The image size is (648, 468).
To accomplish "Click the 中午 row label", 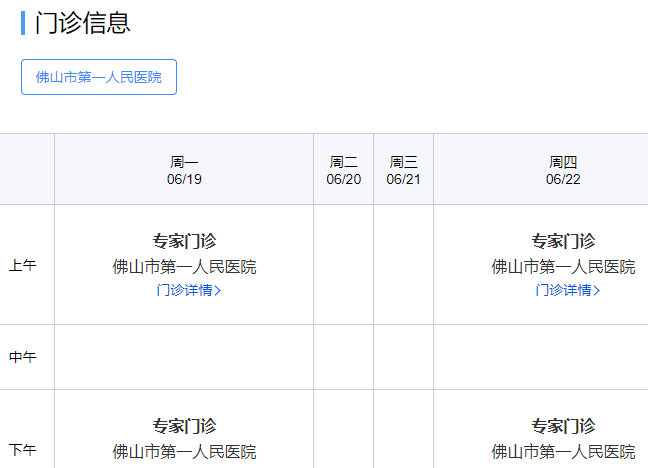I will tap(23, 357).
